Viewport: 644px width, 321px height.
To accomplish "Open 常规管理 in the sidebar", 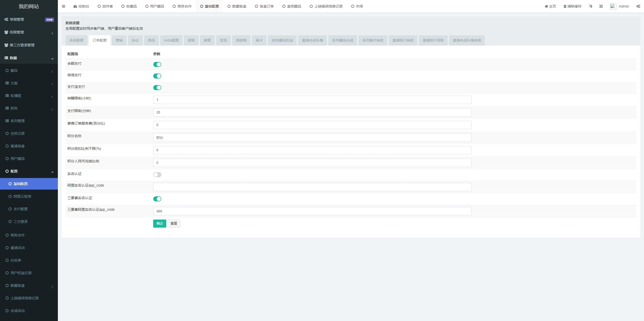I will point(17,19).
